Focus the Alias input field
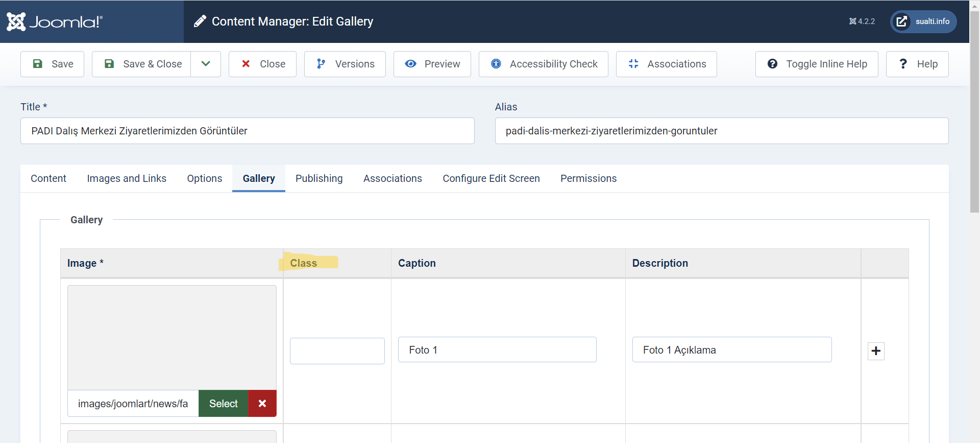The height and width of the screenshot is (443, 980). tap(721, 131)
